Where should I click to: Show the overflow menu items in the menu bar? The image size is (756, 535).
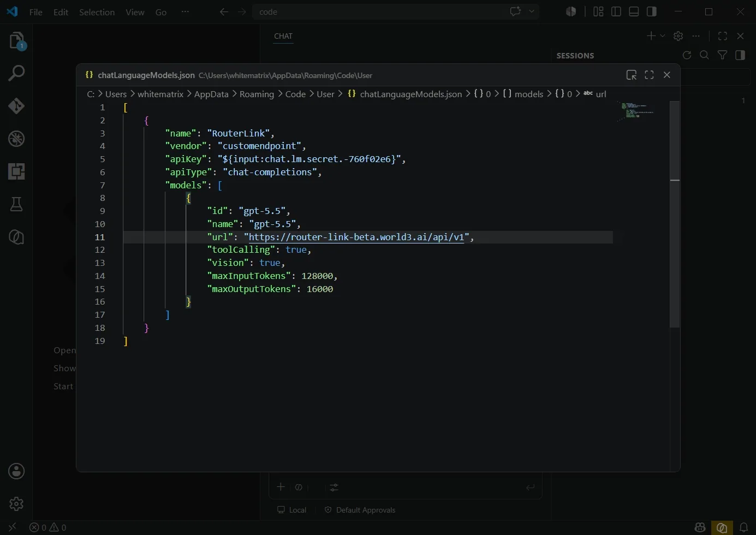tap(185, 11)
